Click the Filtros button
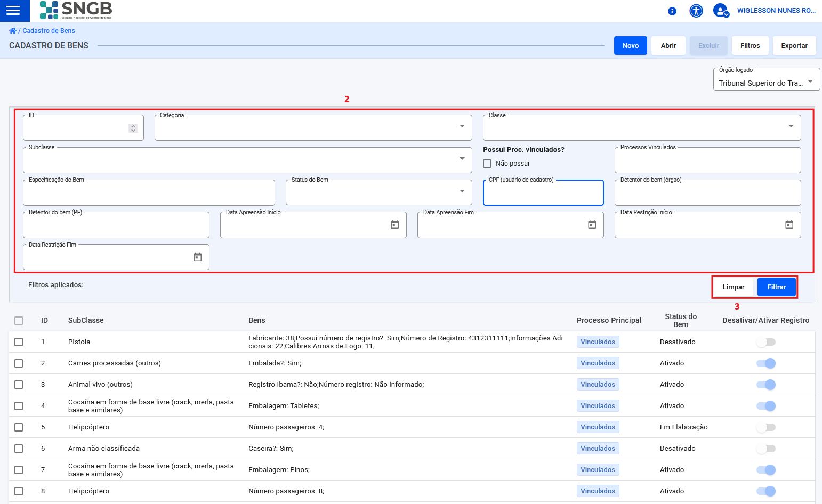Viewport: 822px width, 504px height. pyautogui.click(x=750, y=46)
